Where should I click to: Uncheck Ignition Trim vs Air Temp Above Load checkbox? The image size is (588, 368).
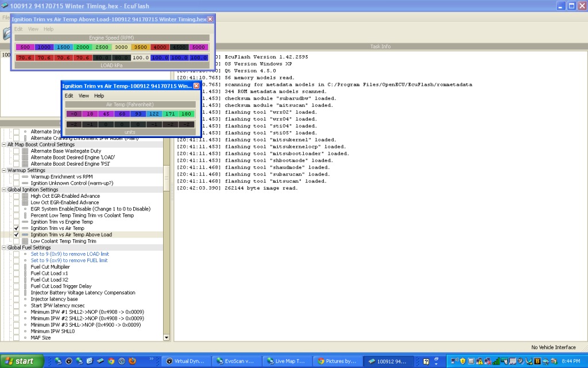click(16, 235)
